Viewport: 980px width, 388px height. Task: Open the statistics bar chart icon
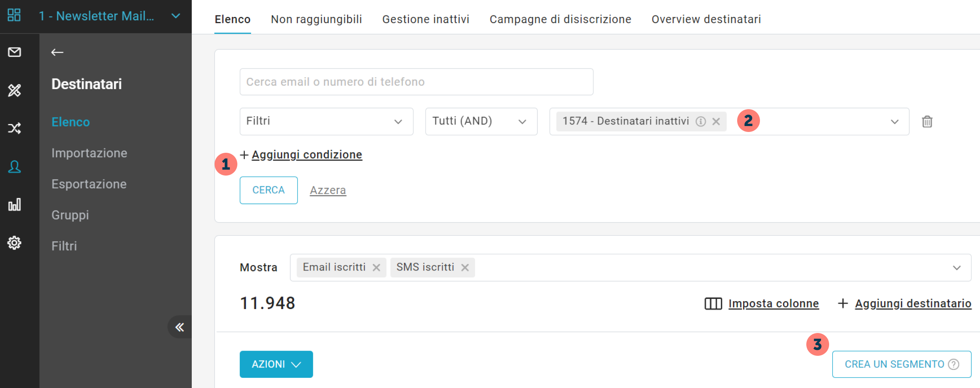pos(14,205)
